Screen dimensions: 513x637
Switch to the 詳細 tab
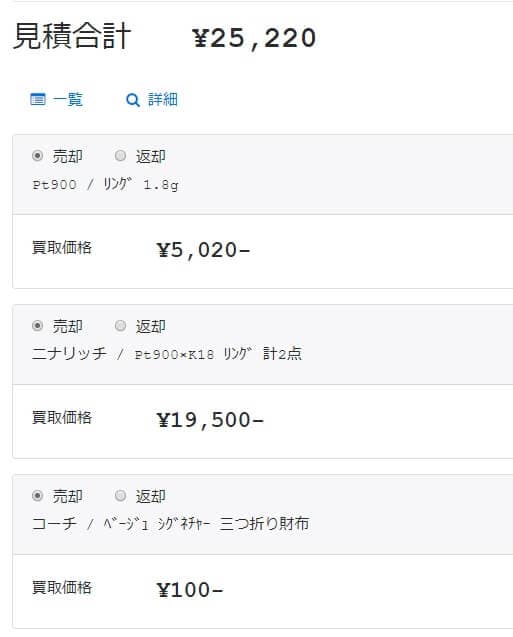[x=152, y=100]
